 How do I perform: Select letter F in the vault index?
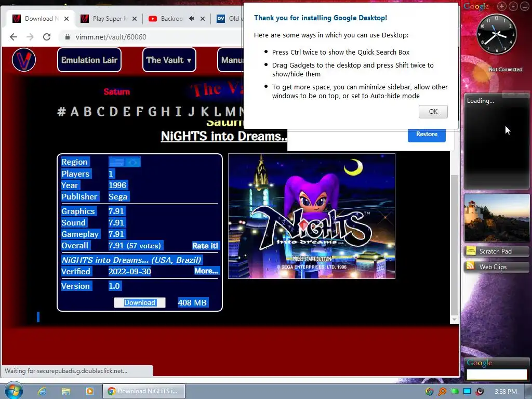139,111
